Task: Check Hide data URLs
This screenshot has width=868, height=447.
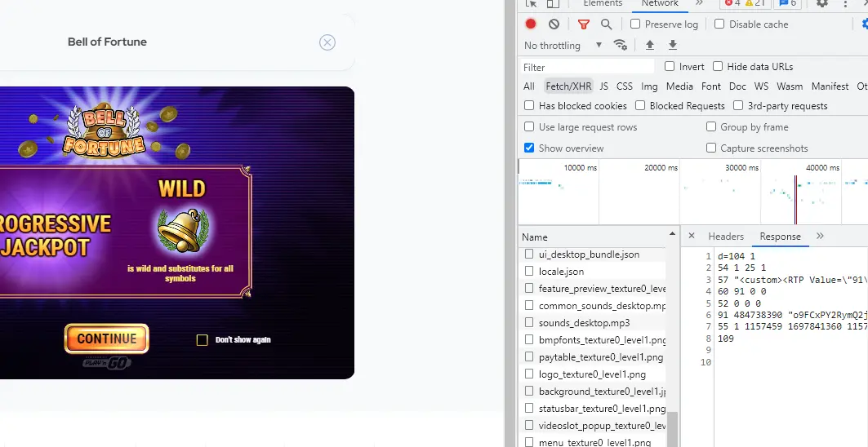Action: click(718, 66)
